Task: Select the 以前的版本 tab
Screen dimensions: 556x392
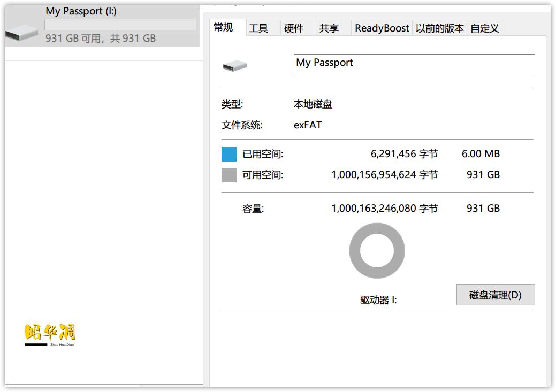Action: (x=438, y=28)
